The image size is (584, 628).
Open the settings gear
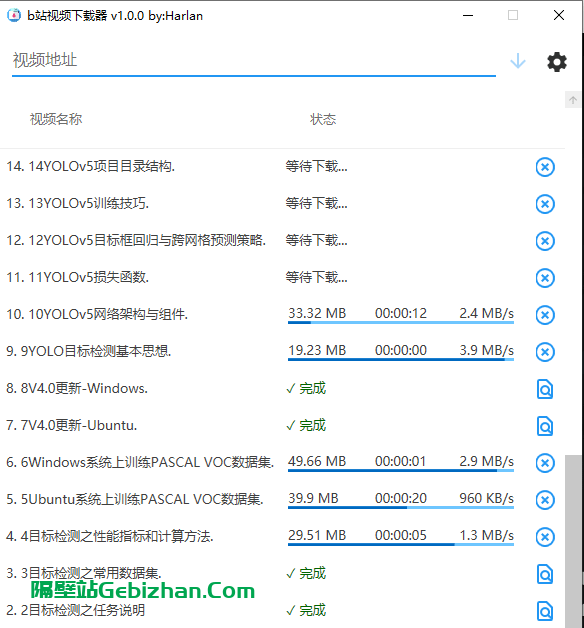click(557, 62)
